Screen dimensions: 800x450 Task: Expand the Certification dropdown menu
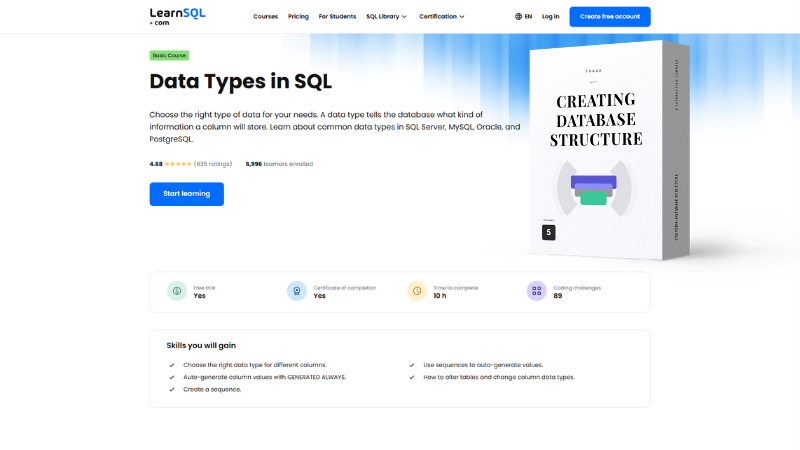click(x=442, y=16)
